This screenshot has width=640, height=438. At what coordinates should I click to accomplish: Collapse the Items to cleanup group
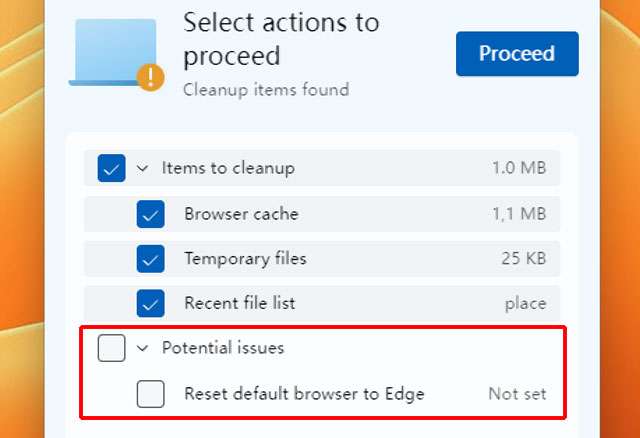coord(142,169)
